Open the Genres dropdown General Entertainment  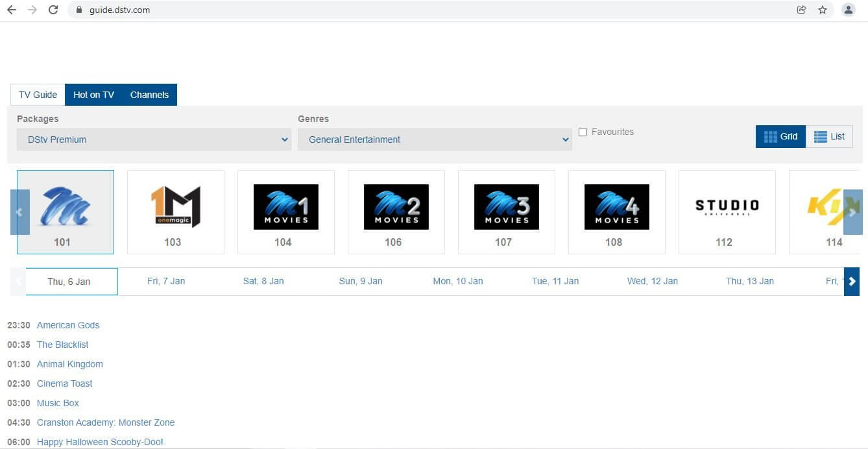tap(435, 140)
